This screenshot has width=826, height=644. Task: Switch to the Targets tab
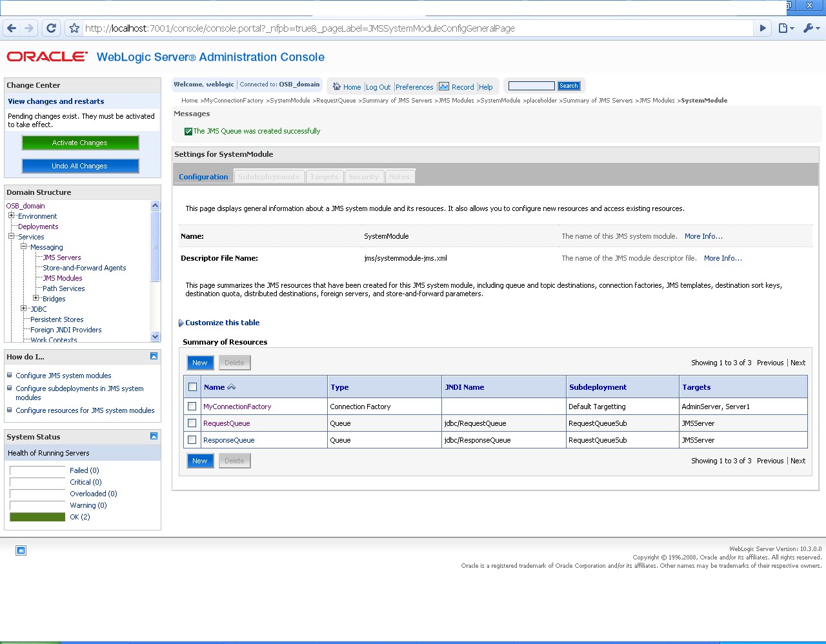tap(324, 177)
